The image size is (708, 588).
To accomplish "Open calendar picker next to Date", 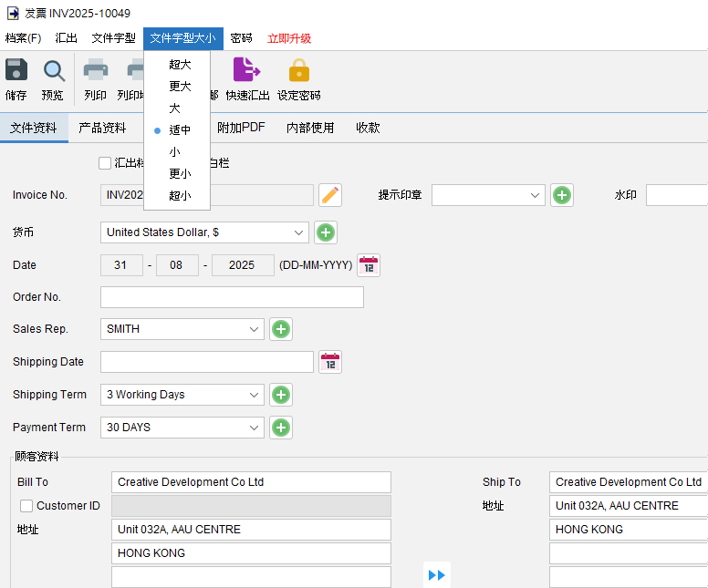I will [369, 265].
